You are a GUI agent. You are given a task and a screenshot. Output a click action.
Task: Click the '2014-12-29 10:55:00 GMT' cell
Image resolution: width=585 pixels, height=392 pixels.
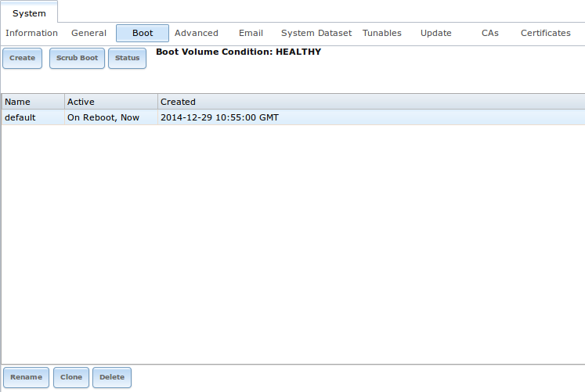(x=371, y=117)
